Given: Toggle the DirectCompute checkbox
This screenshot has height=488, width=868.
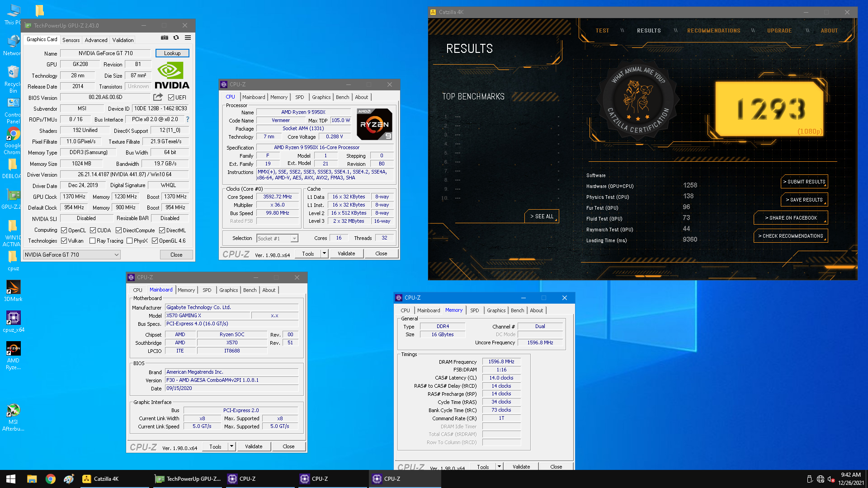Looking at the screenshot, I should point(118,230).
